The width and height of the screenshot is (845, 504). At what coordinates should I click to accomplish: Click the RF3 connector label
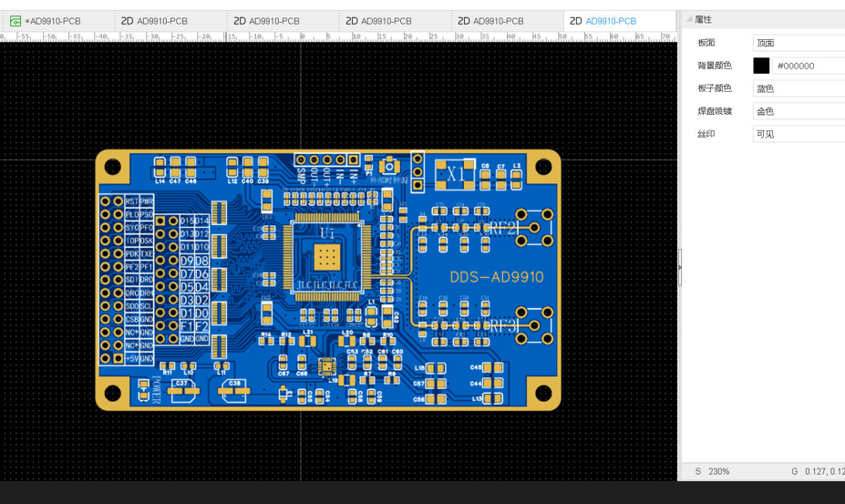point(503,326)
